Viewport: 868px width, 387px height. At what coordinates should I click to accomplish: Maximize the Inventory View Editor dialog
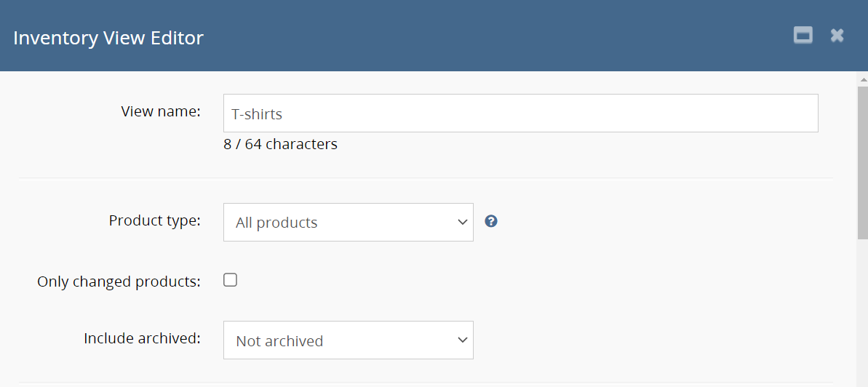click(x=803, y=36)
